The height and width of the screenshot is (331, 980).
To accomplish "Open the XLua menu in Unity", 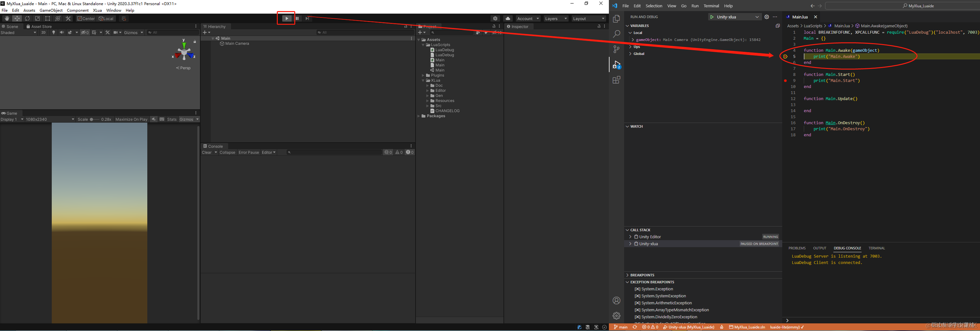I will point(98,10).
